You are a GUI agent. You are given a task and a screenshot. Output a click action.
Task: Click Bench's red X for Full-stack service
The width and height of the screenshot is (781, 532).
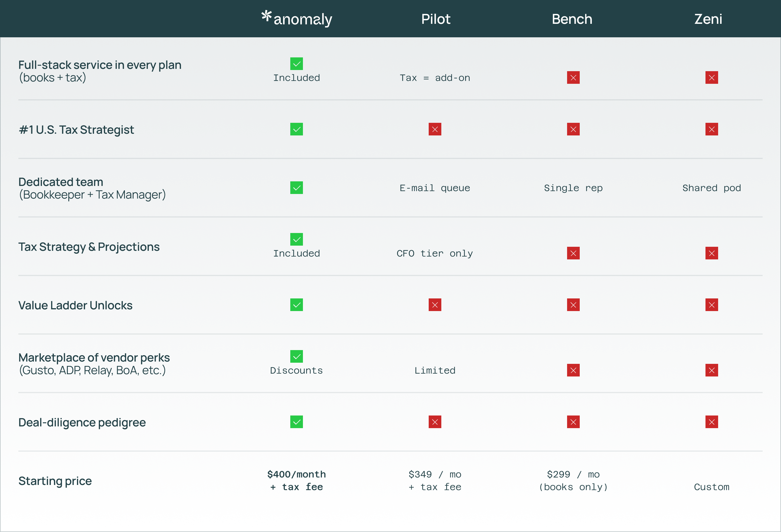click(x=573, y=77)
